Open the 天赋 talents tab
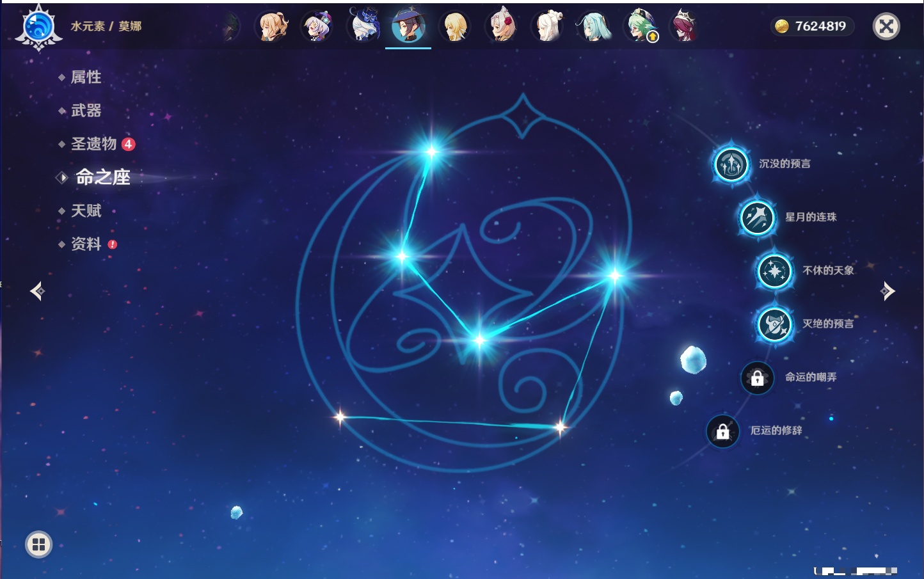 (86, 210)
